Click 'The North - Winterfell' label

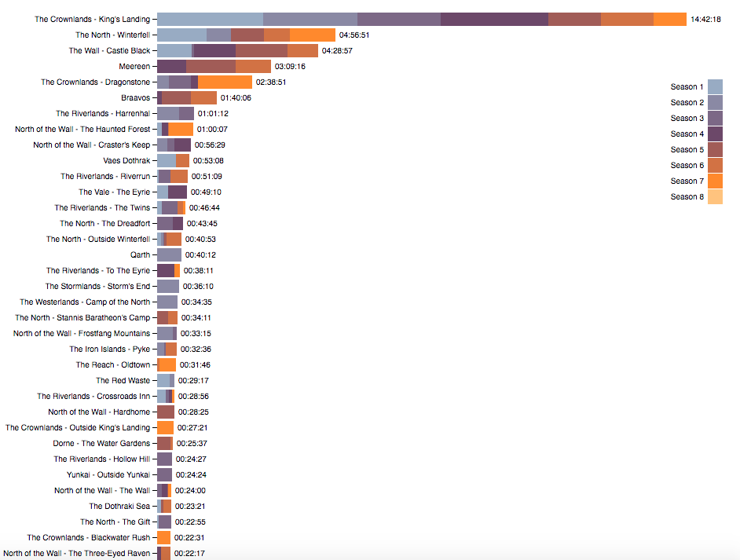[x=113, y=35]
